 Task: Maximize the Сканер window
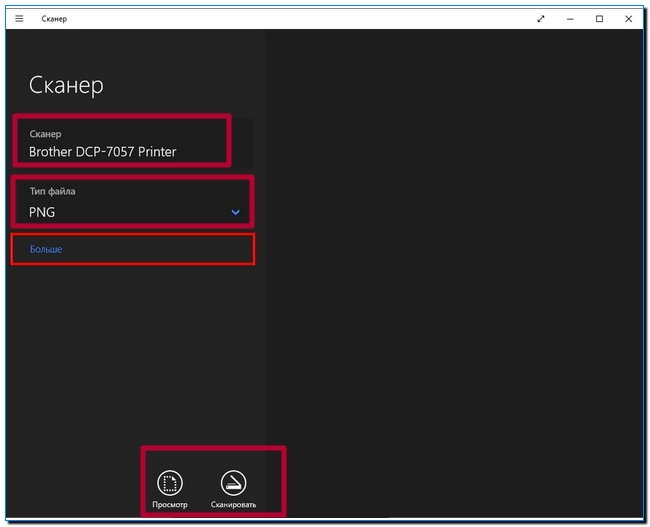pos(599,18)
